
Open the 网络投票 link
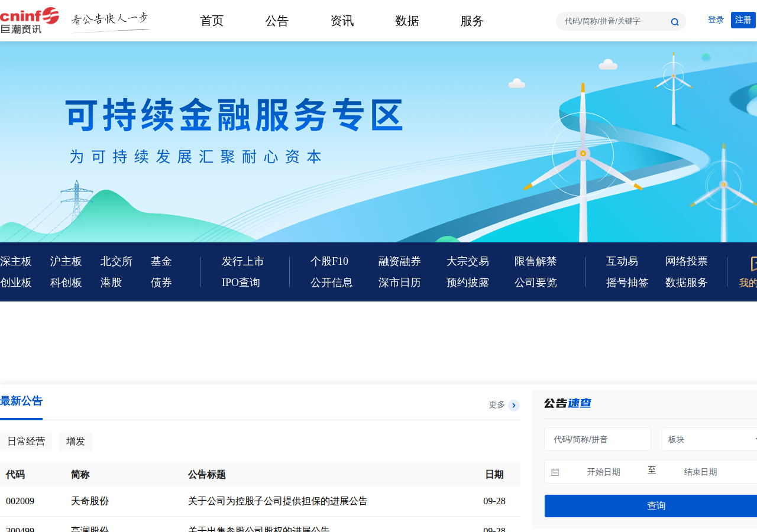pyautogui.click(x=687, y=261)
